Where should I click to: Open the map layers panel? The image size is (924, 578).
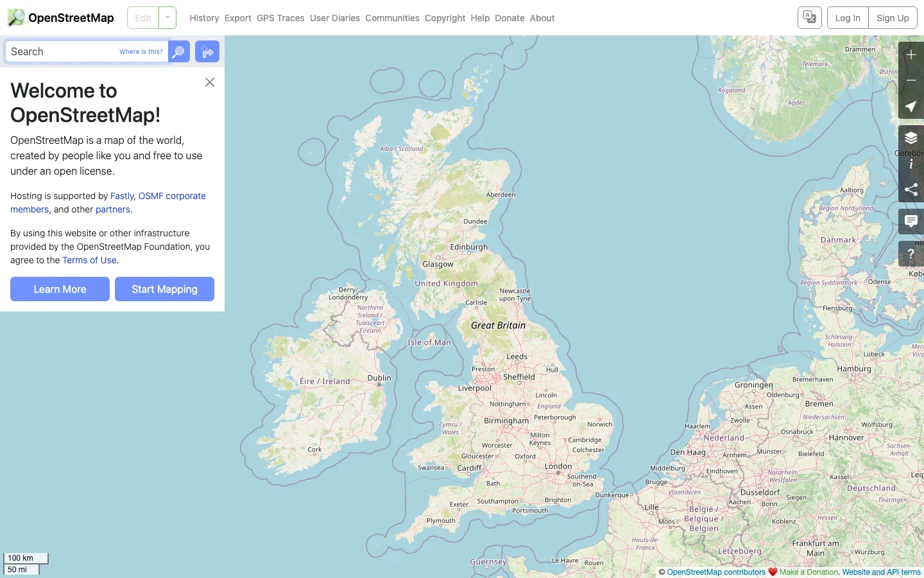[911, 138]
